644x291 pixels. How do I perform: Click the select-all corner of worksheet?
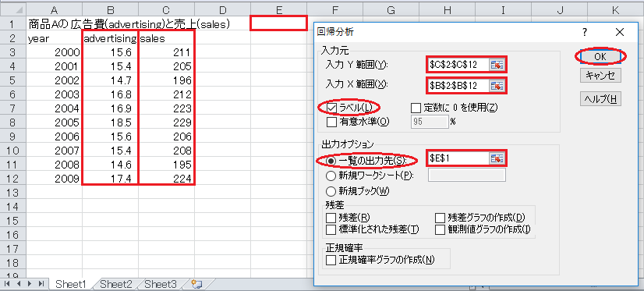(12, 10)
